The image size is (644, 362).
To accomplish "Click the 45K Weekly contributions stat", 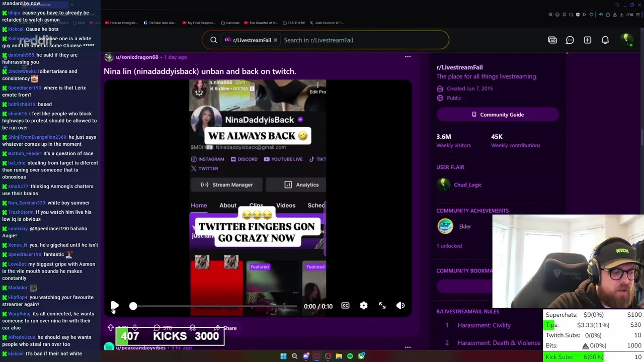I will coord(516,141).
